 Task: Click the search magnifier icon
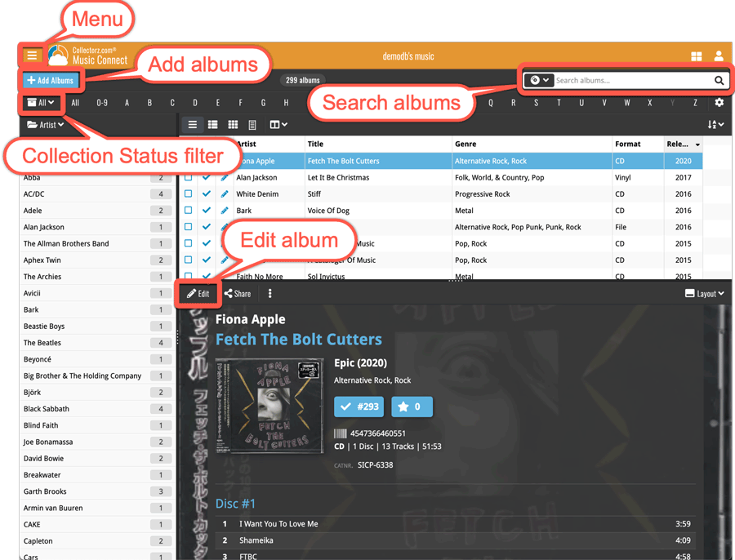pos(719,81)
